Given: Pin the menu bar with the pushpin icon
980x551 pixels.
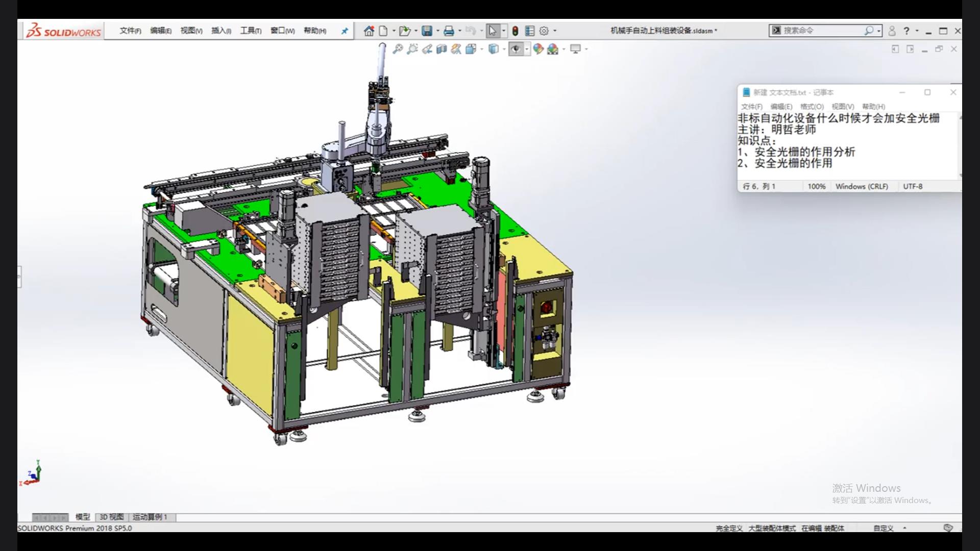Looking at the screenshot, I should click(345, 31).
